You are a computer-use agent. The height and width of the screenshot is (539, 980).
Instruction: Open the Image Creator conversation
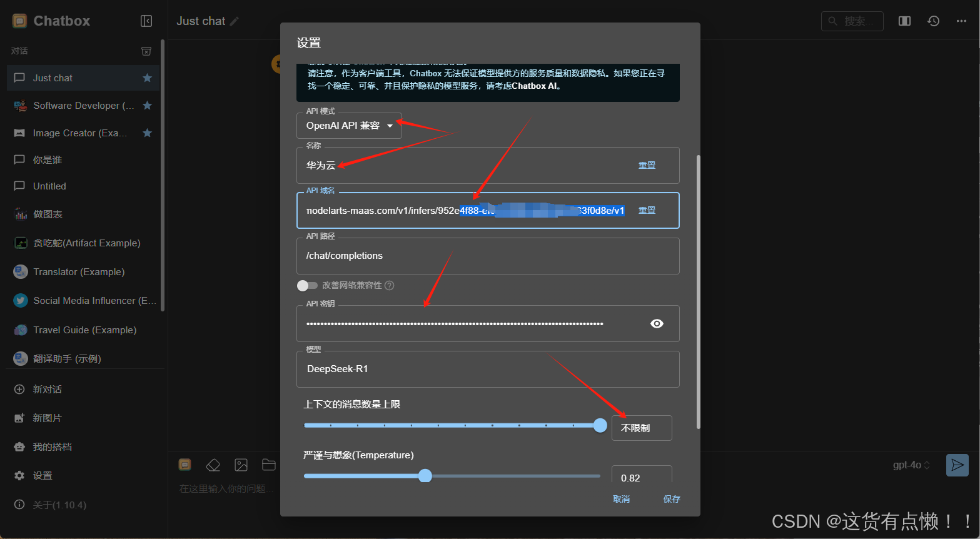coord(83,133)
